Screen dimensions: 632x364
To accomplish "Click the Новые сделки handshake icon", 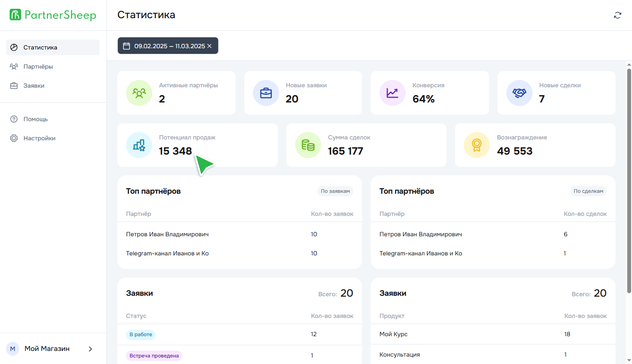I will coord(519,93).
